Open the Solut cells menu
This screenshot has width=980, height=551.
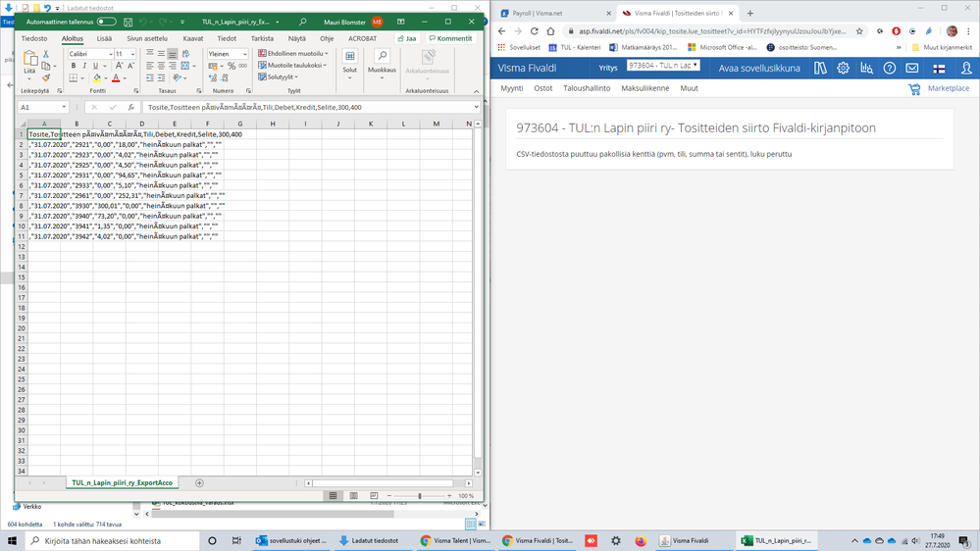pyautogui.click(x=350, y=65)
